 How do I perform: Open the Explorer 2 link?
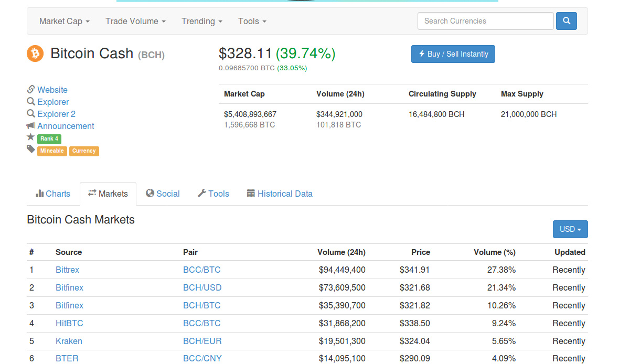click(57, 114)
